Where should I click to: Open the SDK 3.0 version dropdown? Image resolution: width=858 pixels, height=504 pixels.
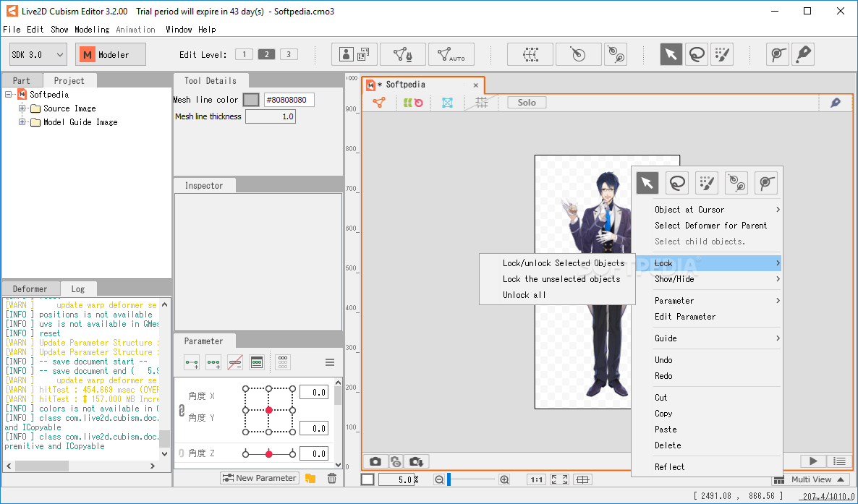pos(38,55)
